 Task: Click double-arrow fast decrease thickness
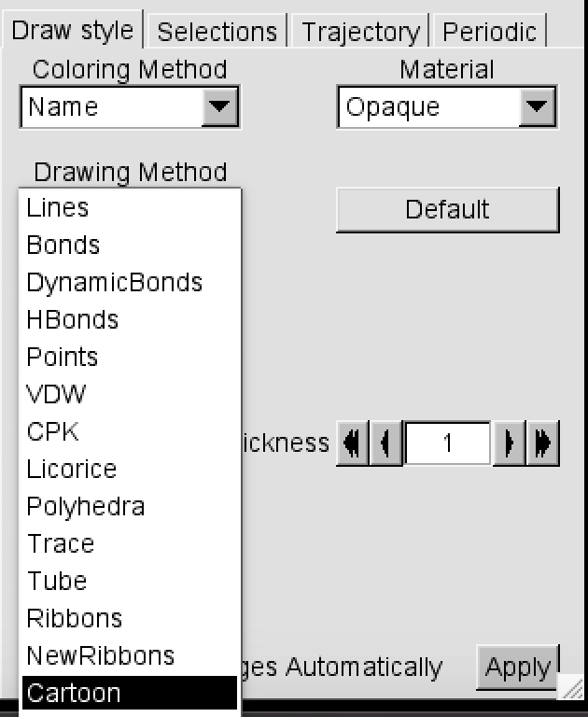tap(352, 443)
